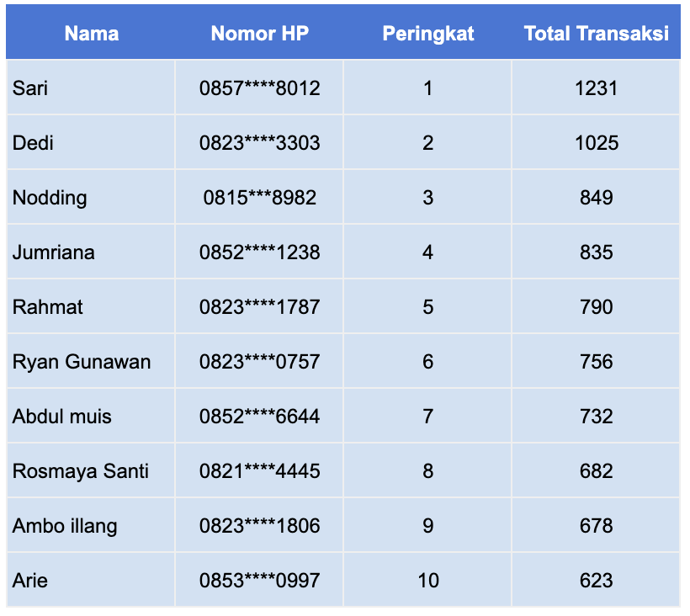Screen dimensions: 690x616
Task: Select the Arie name cell
Action: click(91, 580)
